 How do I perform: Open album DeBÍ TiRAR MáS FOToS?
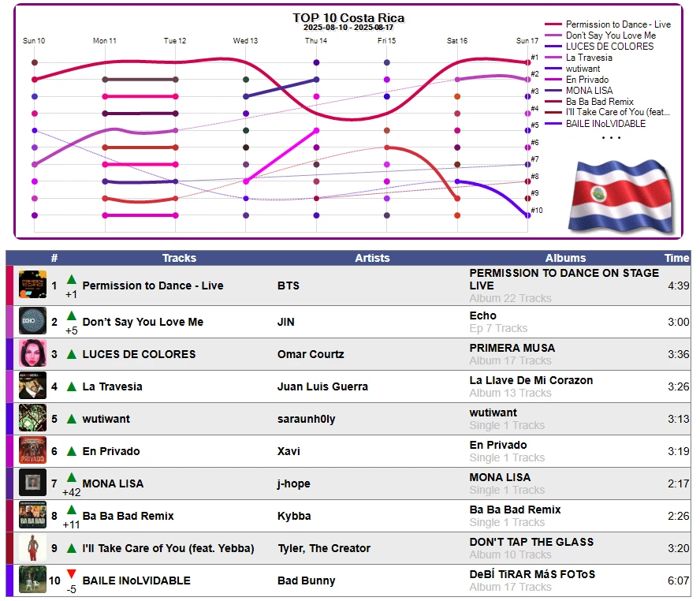pyautogui.click(x=532, y=574)
